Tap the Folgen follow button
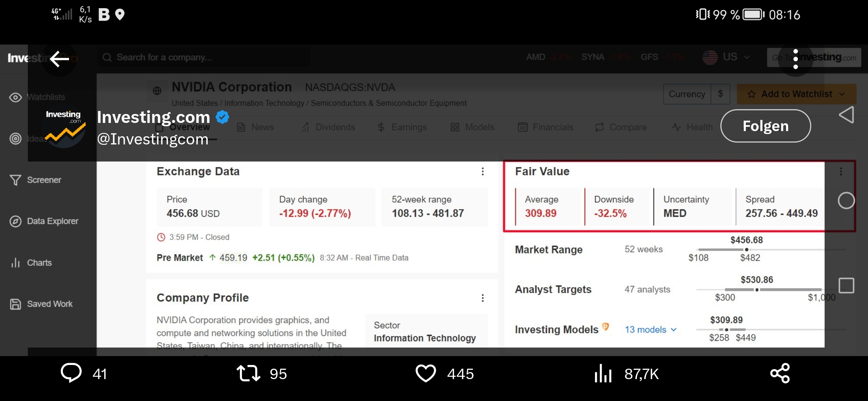 pyautogui.click(x=765, y=126)
